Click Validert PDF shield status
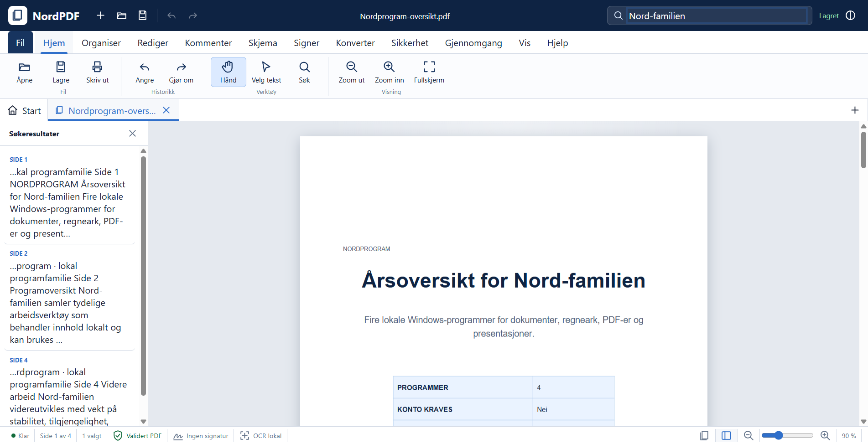The width and height of the screenshot is (868, 444). click(137, 436)
